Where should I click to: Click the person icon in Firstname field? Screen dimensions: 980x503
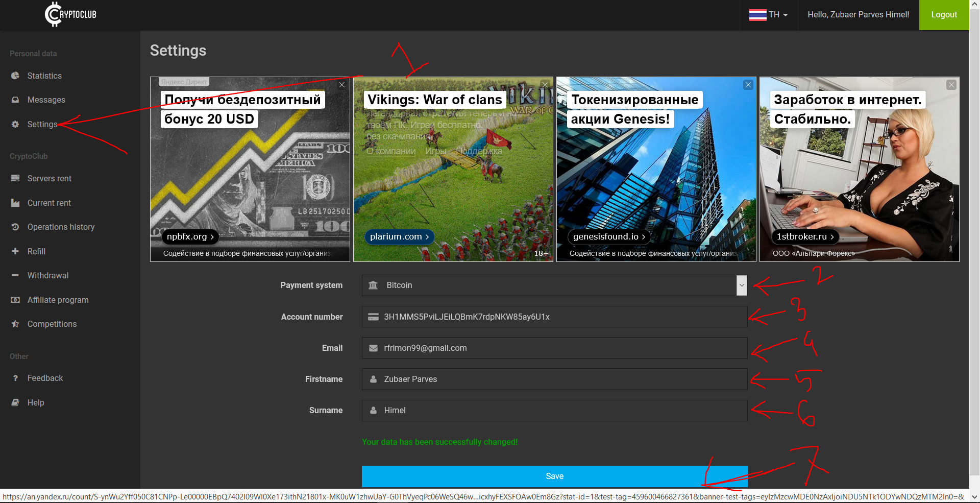373,379
